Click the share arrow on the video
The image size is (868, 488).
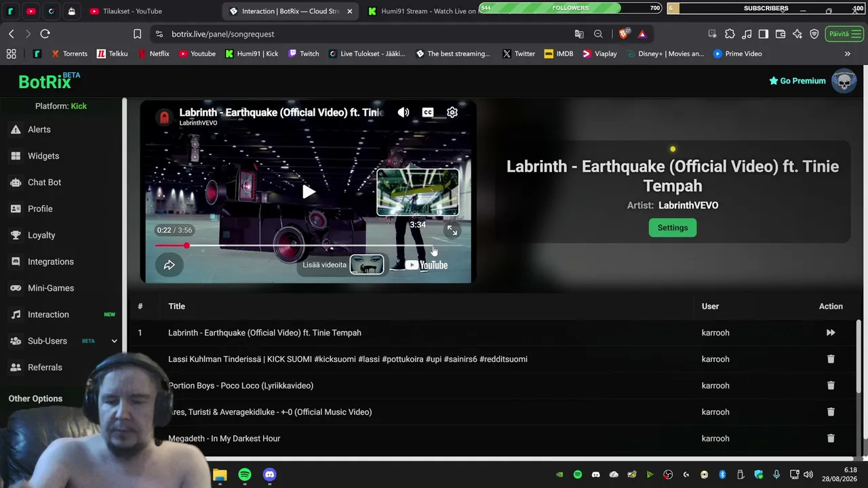tap(170, 265)
